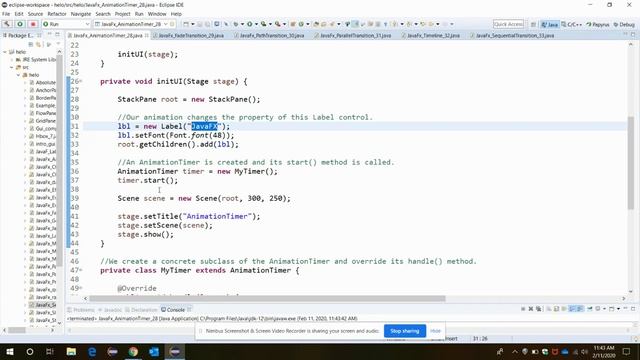Open Microsoft Edge from the taskbar

point(92,351)
